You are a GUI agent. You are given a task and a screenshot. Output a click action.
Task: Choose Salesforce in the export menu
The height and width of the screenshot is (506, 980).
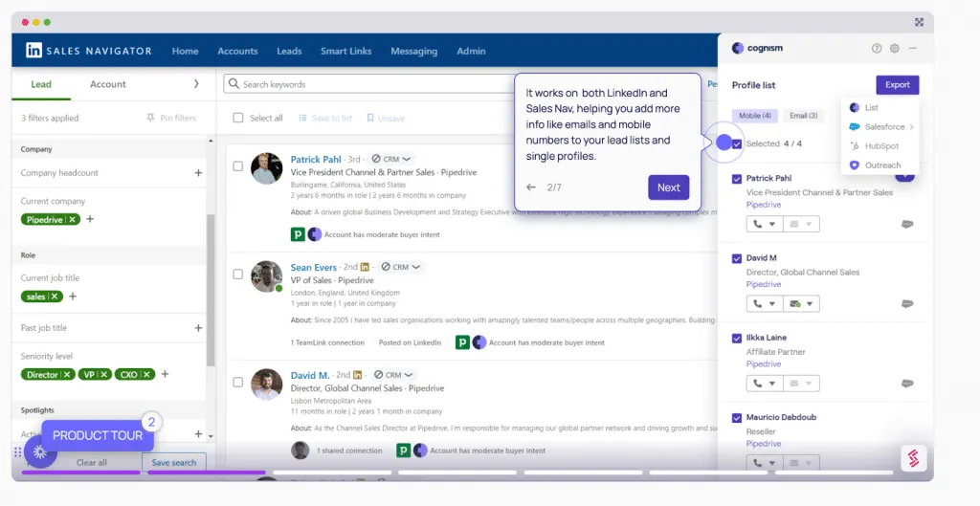881,127
